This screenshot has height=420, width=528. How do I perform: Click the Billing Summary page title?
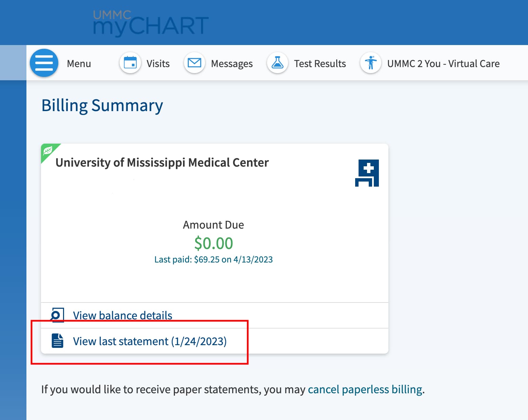click(102, 106)
